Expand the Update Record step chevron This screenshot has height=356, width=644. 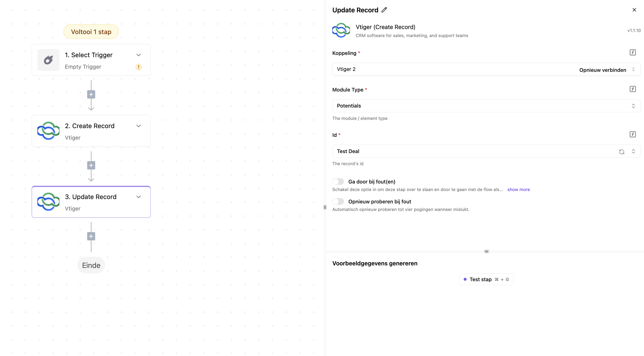point(138,197)
